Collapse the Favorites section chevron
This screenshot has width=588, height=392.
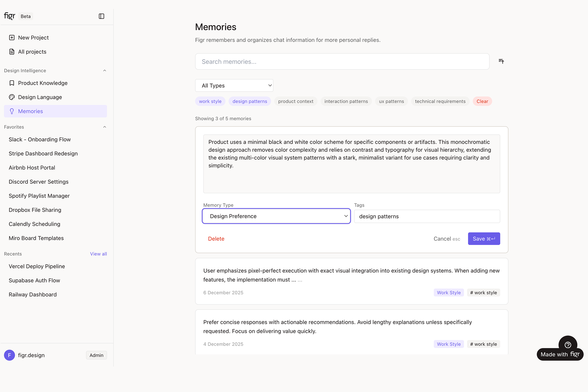[105, 127]
